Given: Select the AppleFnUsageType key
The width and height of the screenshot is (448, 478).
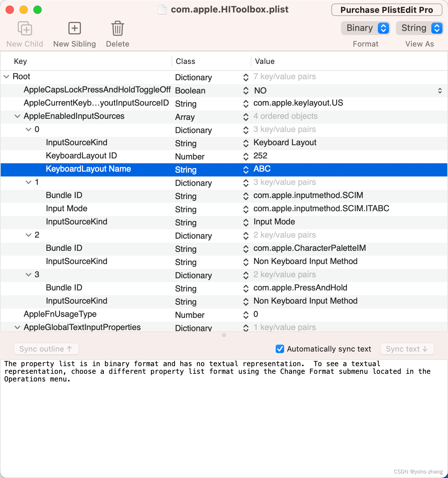Looking at the screenshot, I should [60, 314].
